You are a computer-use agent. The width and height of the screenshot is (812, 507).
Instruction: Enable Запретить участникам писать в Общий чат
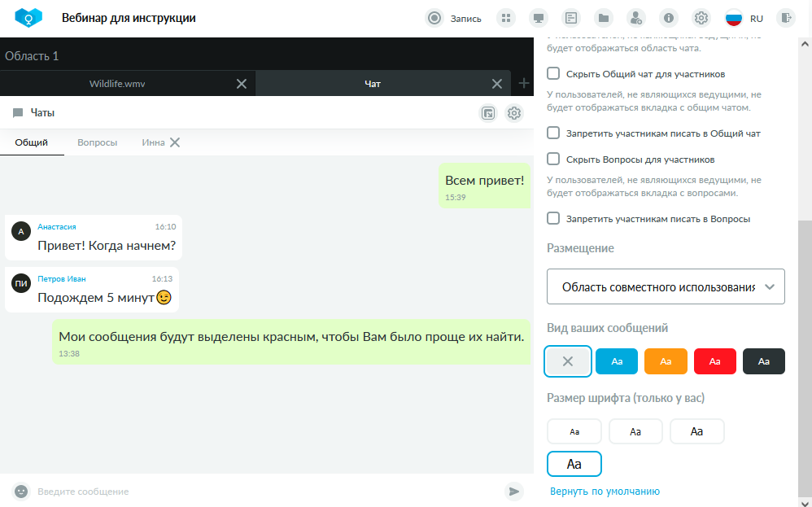tap(553, 133)
